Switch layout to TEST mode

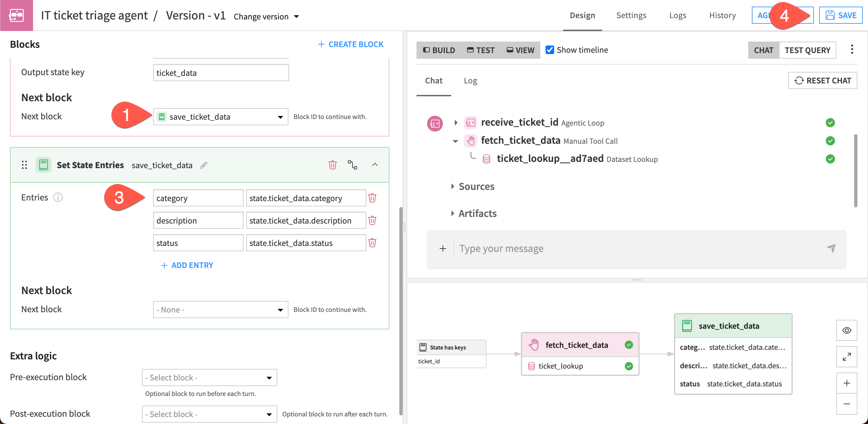[x=481, y=50]
